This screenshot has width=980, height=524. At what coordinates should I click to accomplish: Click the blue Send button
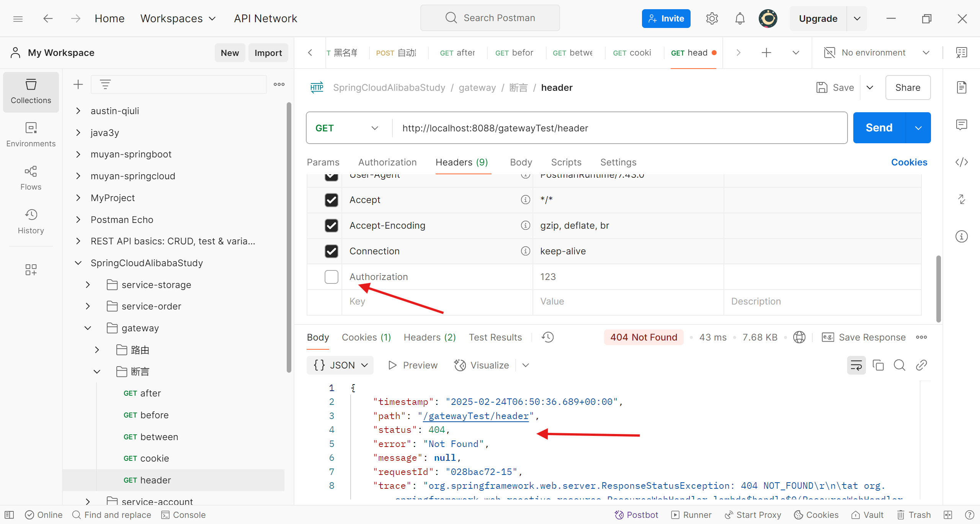coord(879,128)
